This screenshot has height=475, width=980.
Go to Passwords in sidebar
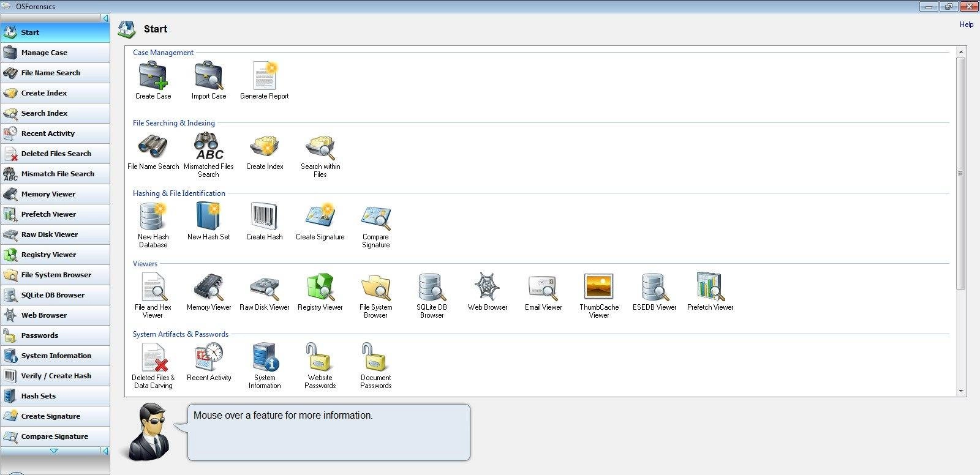tap(55, 335)
